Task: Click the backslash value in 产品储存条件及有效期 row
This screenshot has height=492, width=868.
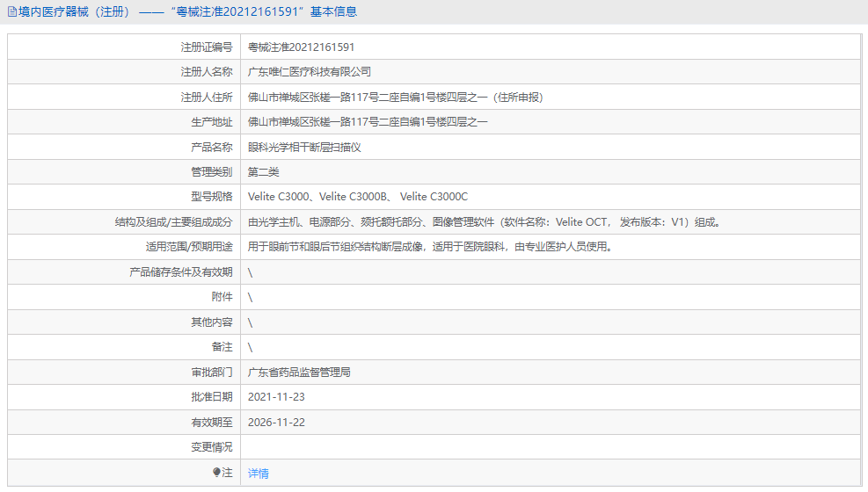Action: [x=251, y=272]
